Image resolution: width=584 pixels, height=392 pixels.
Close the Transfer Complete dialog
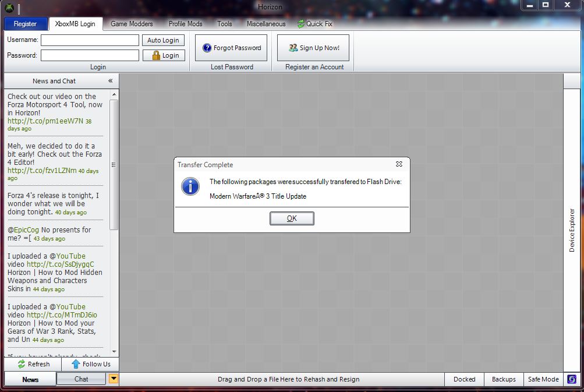[399, 164]
